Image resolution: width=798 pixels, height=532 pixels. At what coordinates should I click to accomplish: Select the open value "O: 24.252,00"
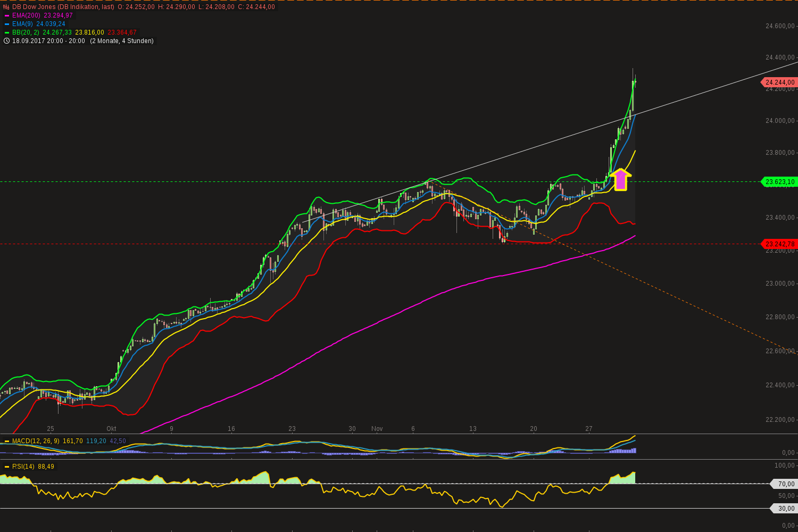click(x=136, y=7)
